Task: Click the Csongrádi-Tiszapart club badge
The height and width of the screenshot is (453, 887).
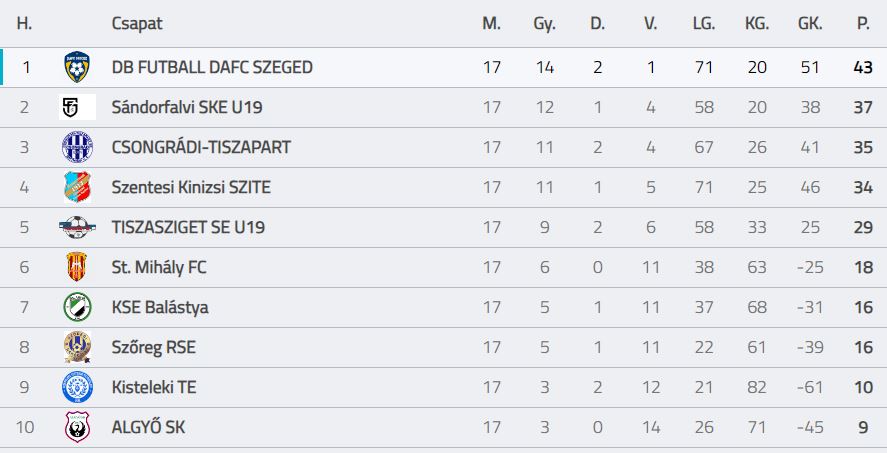Action: click(77, 147)
